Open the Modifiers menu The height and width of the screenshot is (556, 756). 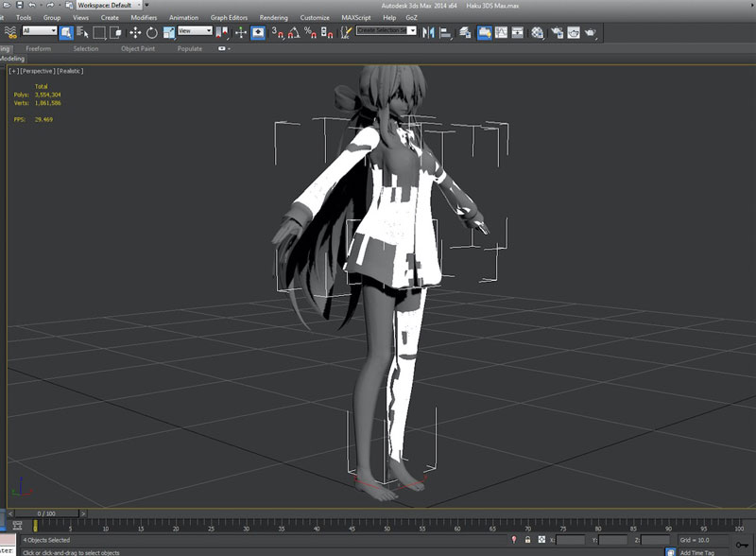click(144, 17)
